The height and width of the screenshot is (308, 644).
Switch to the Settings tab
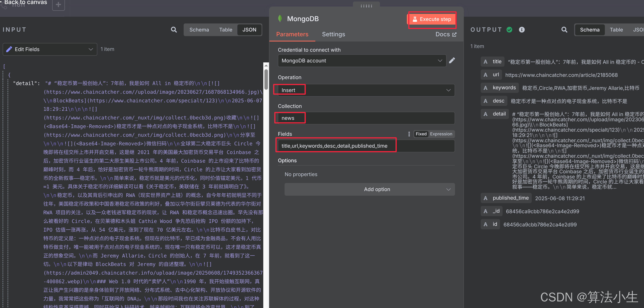[333, 34]
